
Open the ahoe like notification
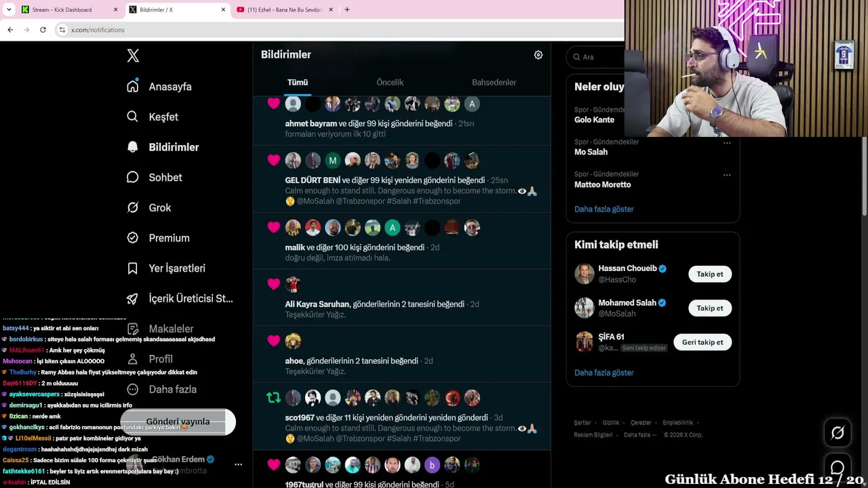[x=402, y=354]
